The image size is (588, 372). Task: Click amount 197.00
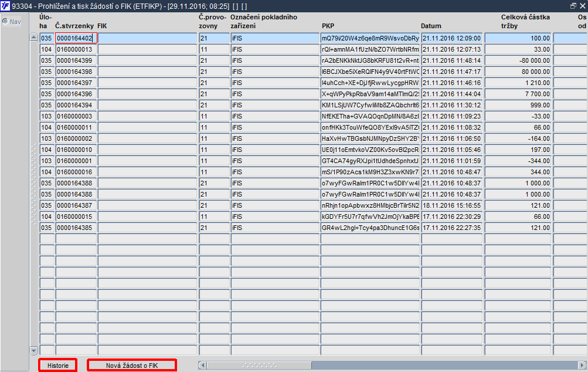(x=518, y=150)
